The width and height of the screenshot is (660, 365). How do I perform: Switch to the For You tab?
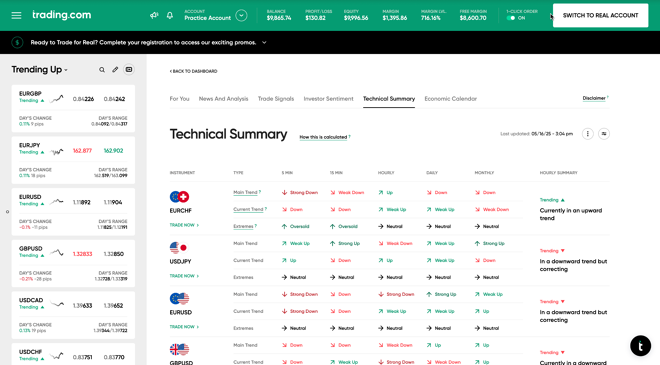click(x=179, y=99)
